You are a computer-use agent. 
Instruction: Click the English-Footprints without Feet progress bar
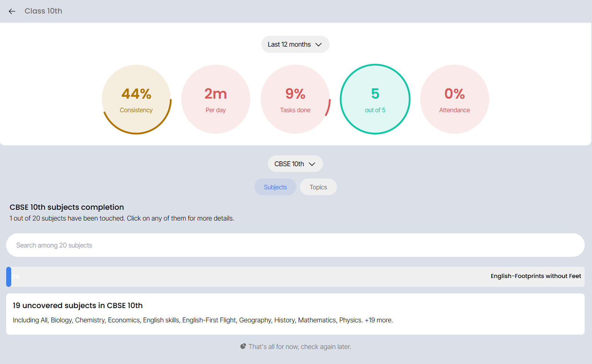[x=296, y=276]
